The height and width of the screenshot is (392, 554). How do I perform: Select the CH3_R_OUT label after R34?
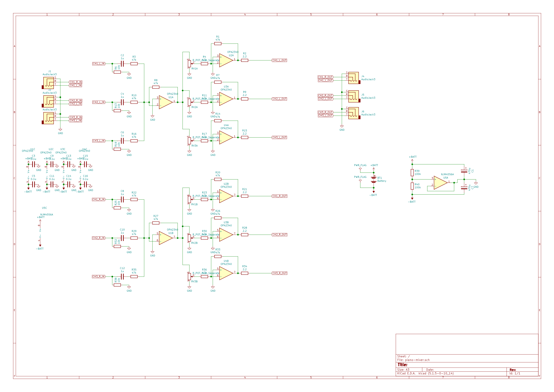280,273
